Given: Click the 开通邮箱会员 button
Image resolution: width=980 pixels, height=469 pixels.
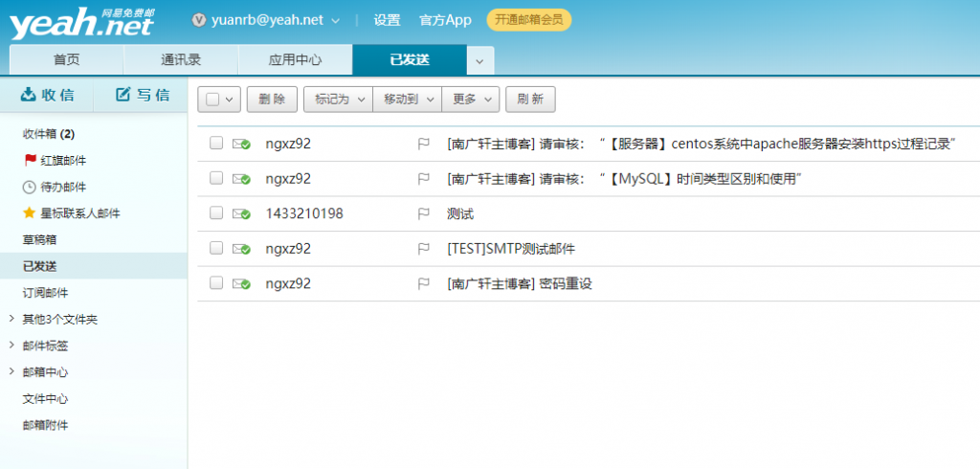Looking at the screenshot, I should pos(528,20).
